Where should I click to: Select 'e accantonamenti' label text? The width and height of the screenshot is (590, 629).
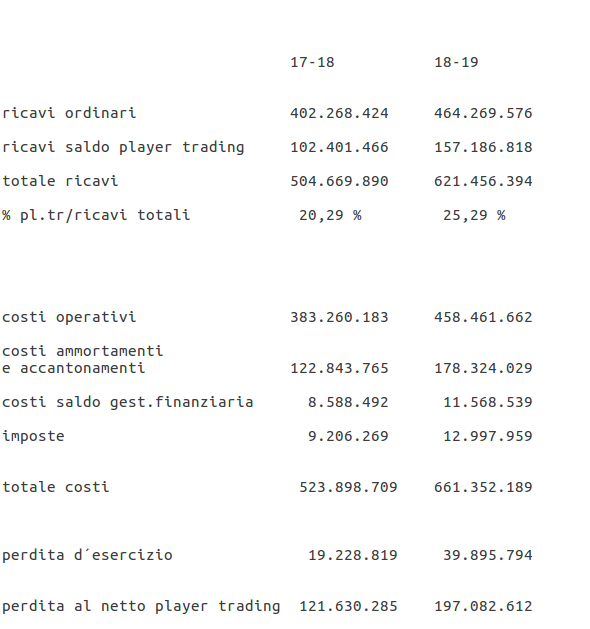(73, 368)
